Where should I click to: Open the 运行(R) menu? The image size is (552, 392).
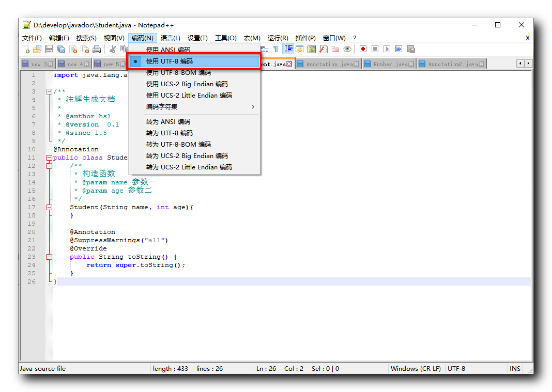(278, 38)
